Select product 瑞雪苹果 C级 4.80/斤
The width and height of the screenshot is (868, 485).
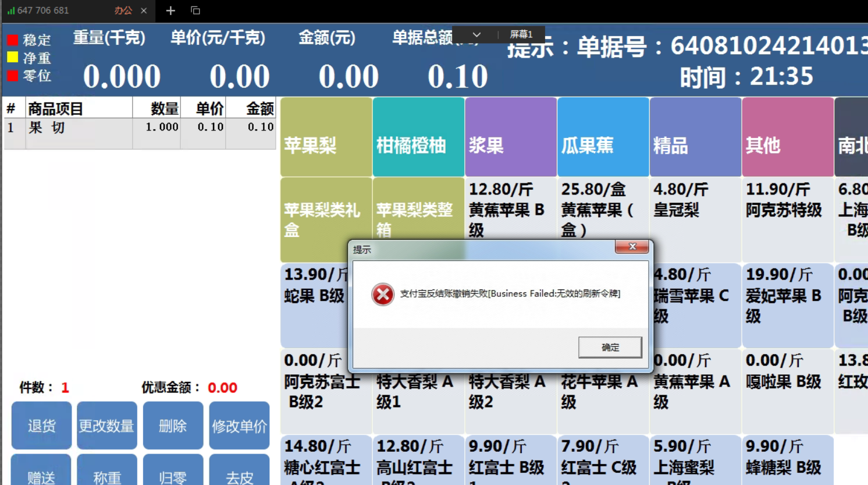[696, 306]
